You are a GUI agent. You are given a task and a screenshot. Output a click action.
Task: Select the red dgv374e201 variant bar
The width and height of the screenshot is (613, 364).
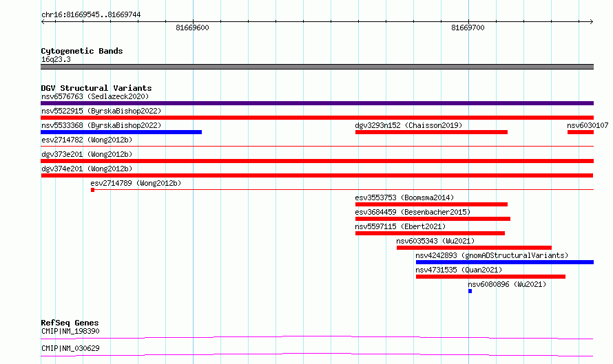(x=317, y=175)
